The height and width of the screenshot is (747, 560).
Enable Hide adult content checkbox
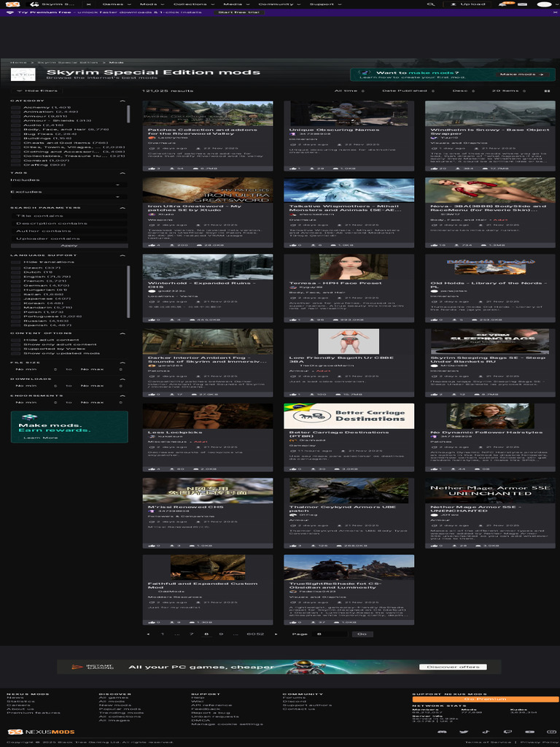15,340
